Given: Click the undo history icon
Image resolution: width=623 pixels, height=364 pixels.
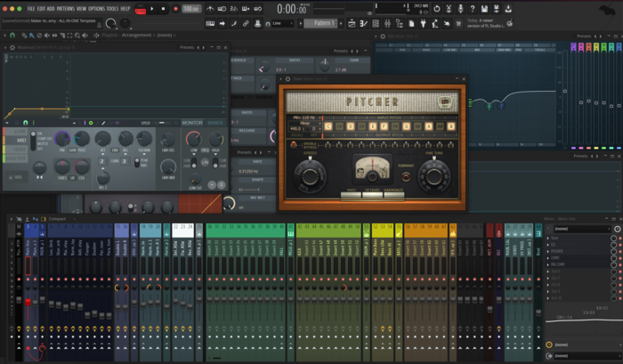Looking at the screenshot, I should 437,9.
